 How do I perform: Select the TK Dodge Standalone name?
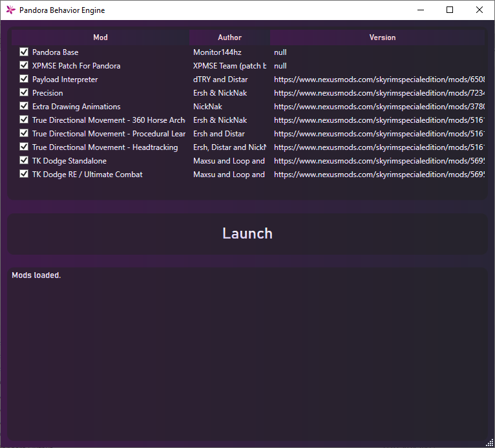(69, 161)
